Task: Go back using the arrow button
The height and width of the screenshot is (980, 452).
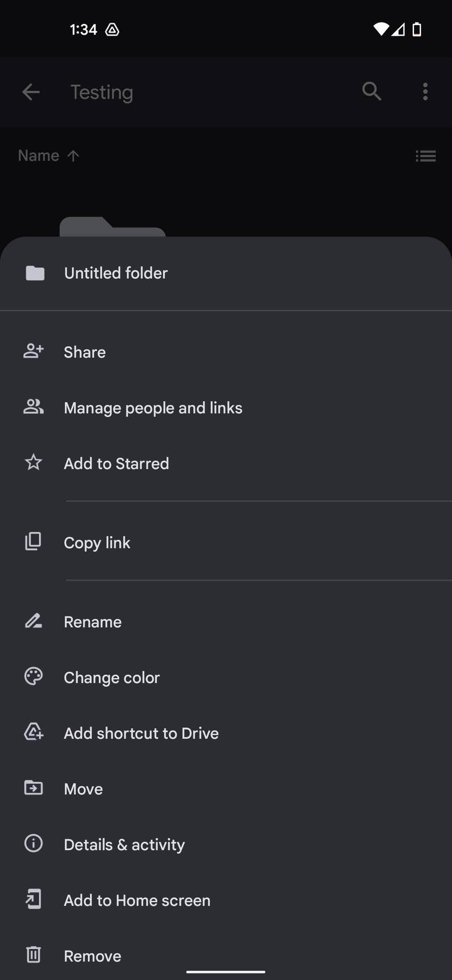Action: pyautogui.click(x=31, y=92)
